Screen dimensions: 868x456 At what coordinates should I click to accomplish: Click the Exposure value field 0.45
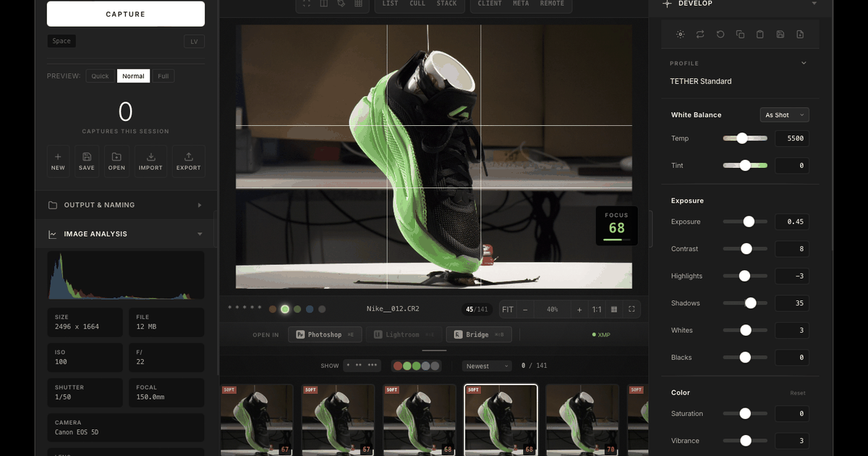click(x=792, y=221)
